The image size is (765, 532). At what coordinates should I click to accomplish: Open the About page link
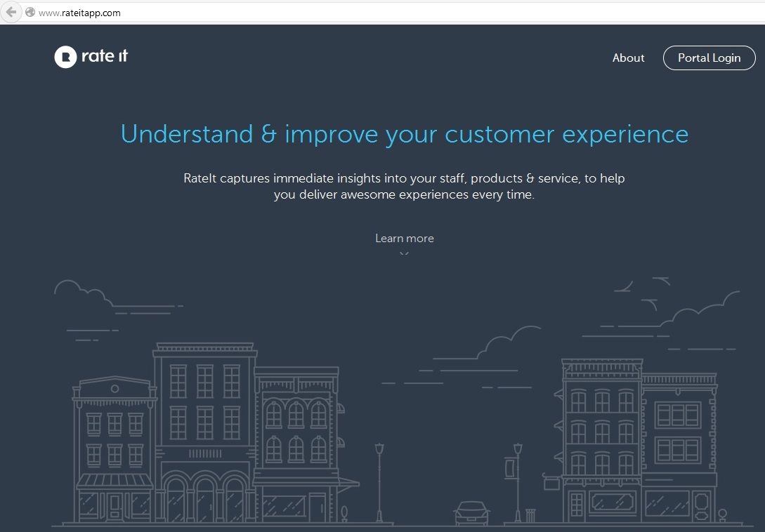pos(629,58)
